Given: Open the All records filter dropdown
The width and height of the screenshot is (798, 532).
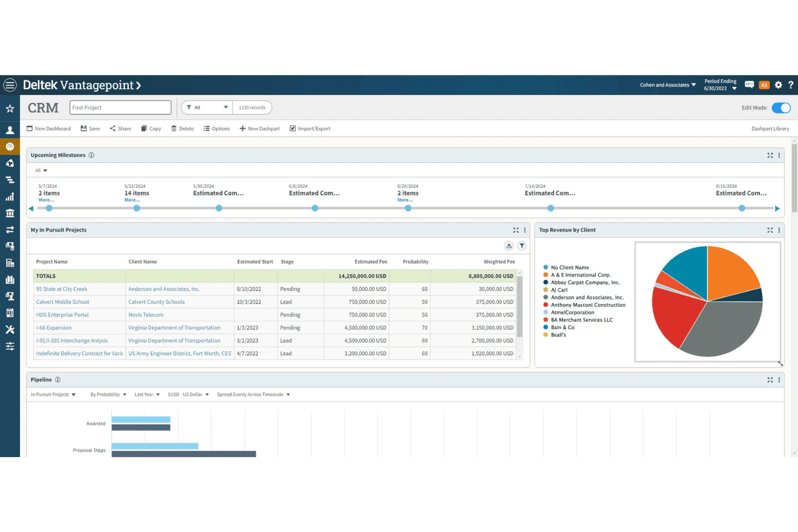Looking at the screenshot, I should 207,108.
